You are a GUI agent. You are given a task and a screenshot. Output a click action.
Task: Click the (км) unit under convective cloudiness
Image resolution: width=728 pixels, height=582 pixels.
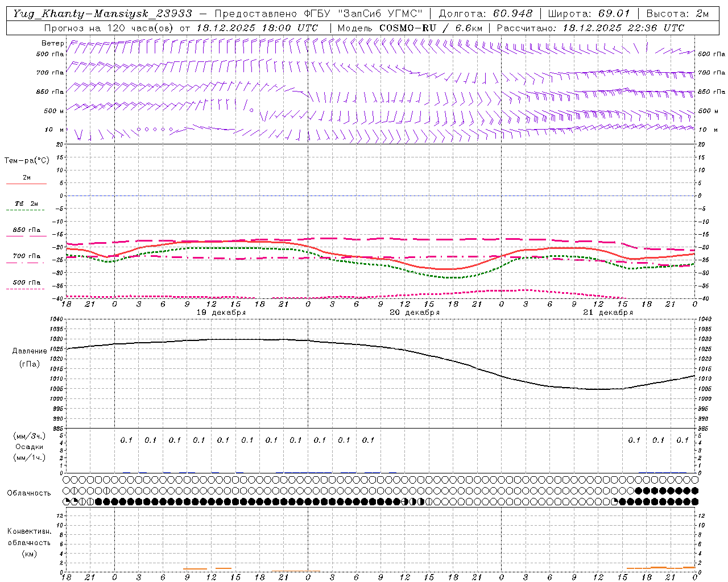29,554
